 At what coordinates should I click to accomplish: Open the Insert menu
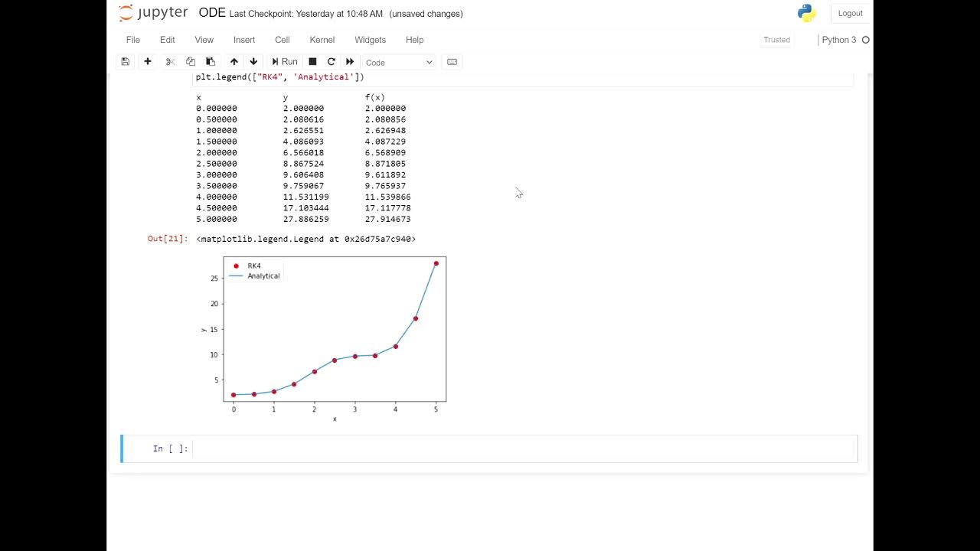244,40
